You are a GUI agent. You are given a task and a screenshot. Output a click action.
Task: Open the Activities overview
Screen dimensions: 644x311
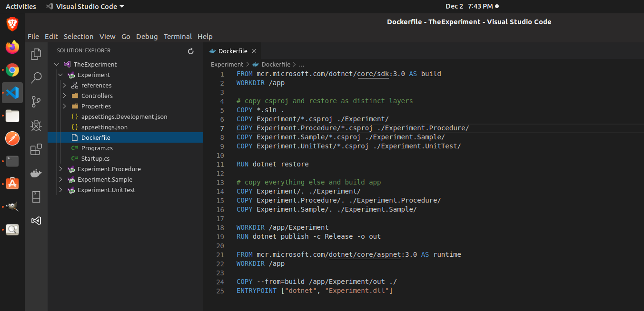[x=21, y=6]
